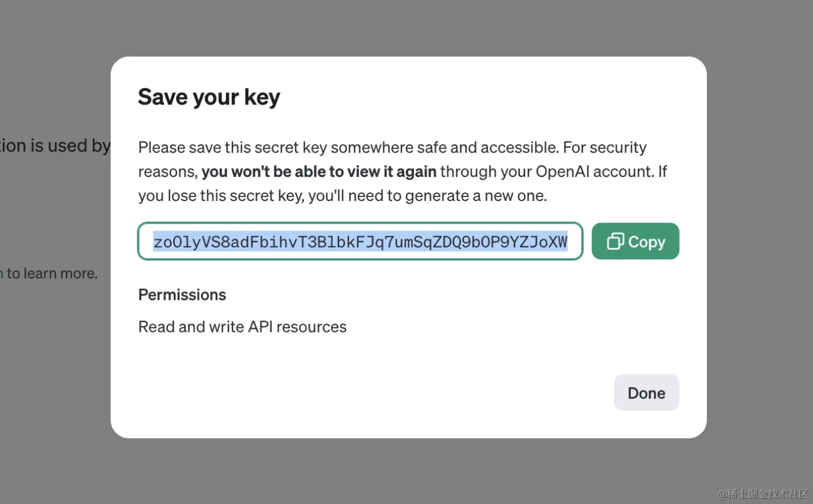Click the phrase "somewhere safe and accessible"
Screen dimensions: 813x504
coord(445,148)
